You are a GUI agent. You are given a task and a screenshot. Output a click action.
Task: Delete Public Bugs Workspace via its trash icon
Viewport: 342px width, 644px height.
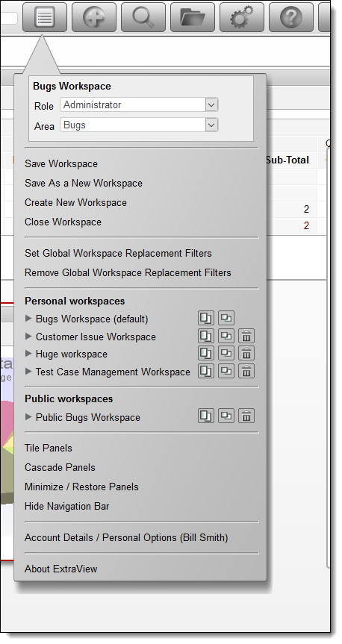(246, 416)
